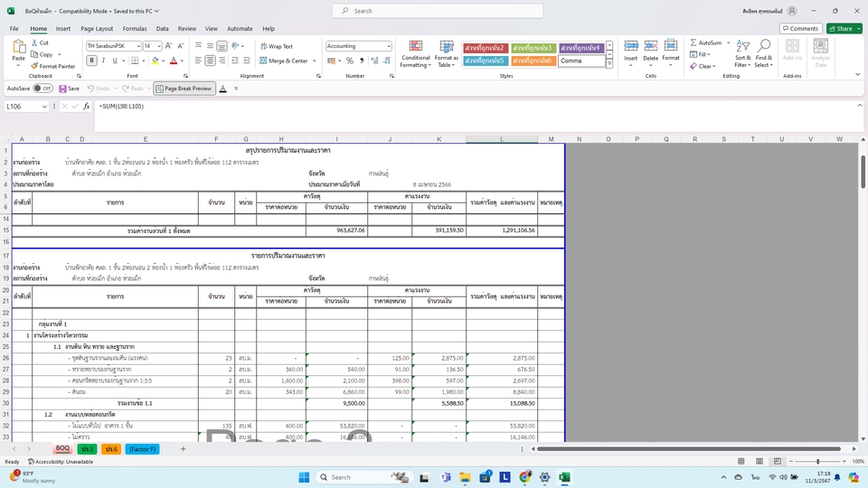Open Excel from Windows taskbar
Viewport: 868px width, 488px height.
564,477
